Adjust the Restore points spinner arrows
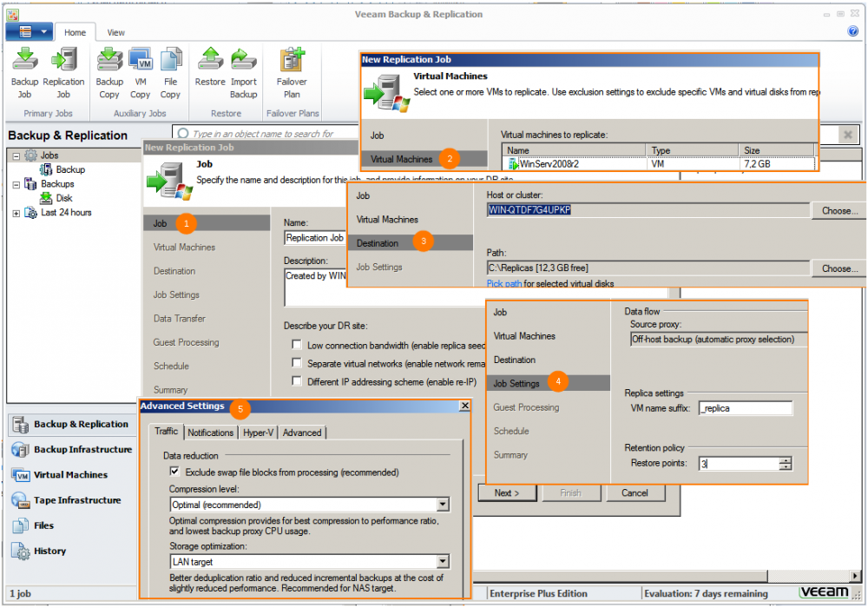 tap(785, 464)
